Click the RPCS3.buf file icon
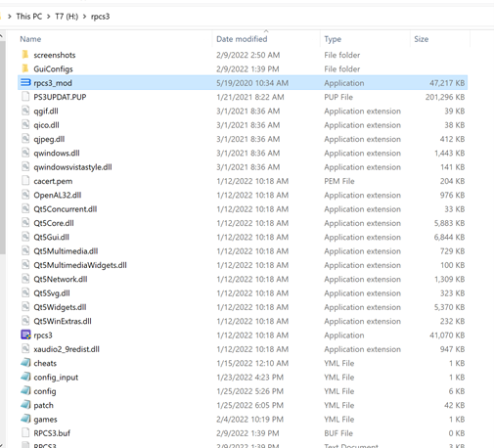The height and width of the screenshot is (448, 494). point(25,433)
